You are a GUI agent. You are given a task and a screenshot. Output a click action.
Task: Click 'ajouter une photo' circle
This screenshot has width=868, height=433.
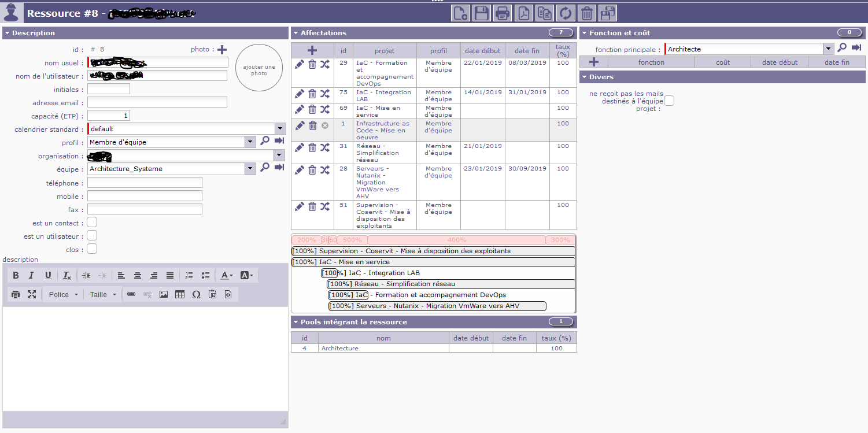[258, 68]
